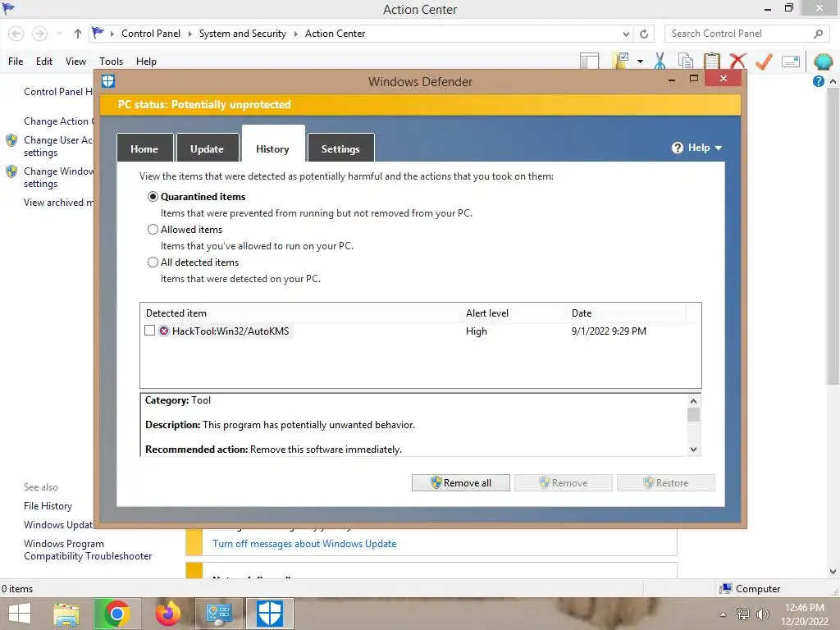Click the details pane scroll-down arrow

pyautogui.click(x=693, y=450)
